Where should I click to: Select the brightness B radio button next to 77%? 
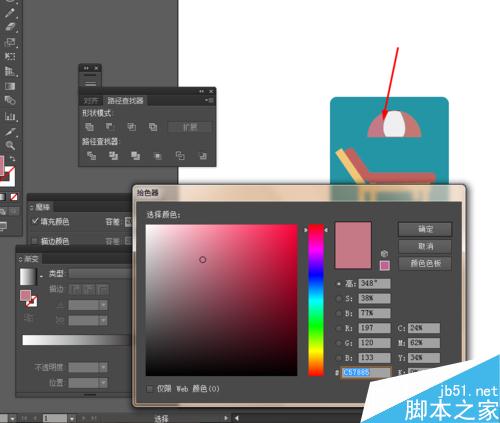[339, 313]
